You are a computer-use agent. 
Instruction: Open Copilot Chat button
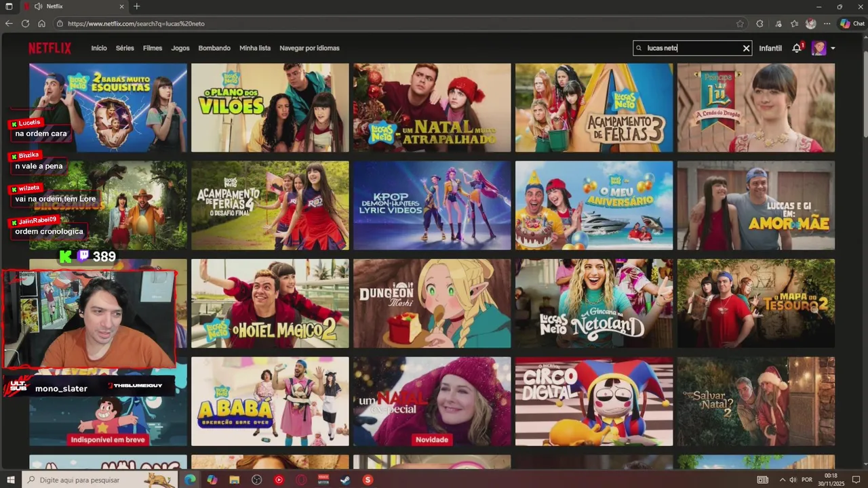click(x=852, y=23)
